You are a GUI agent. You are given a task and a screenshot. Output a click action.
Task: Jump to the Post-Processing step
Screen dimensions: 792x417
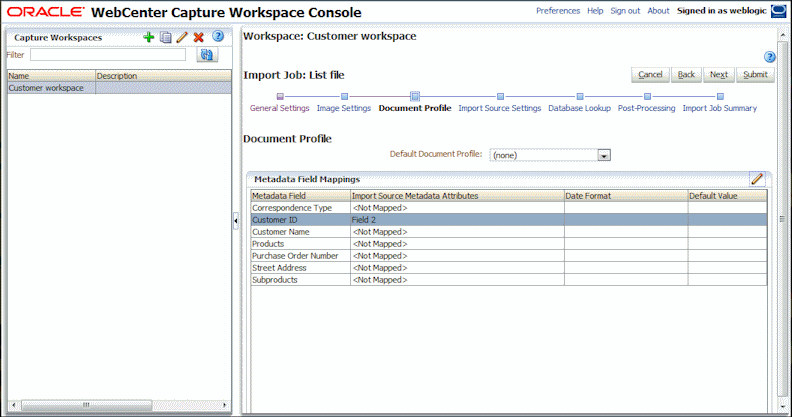point(647,108)
